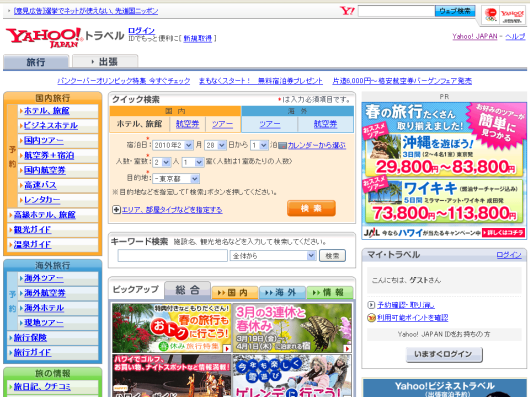Image resolution: width=530 pixels, height=397 pixels.
Task: Open the calendar icon next to カレンダーから選ぶ
Action: click(282, 146)
